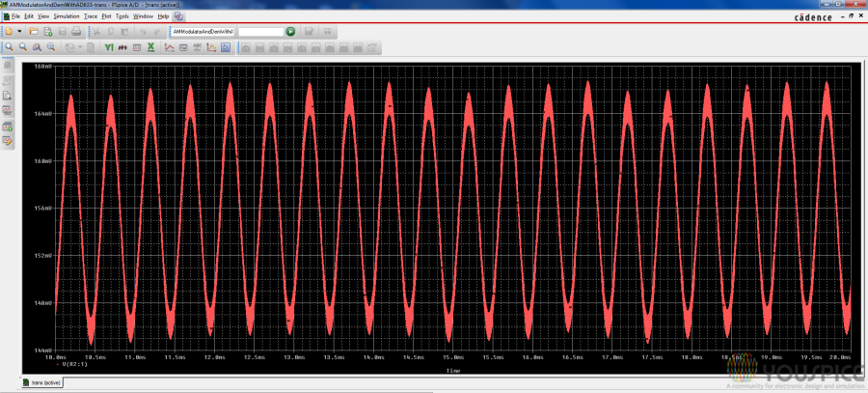Open the Trace menu
This screenshot has width=868, height=393.
click(x=91, y=16)
